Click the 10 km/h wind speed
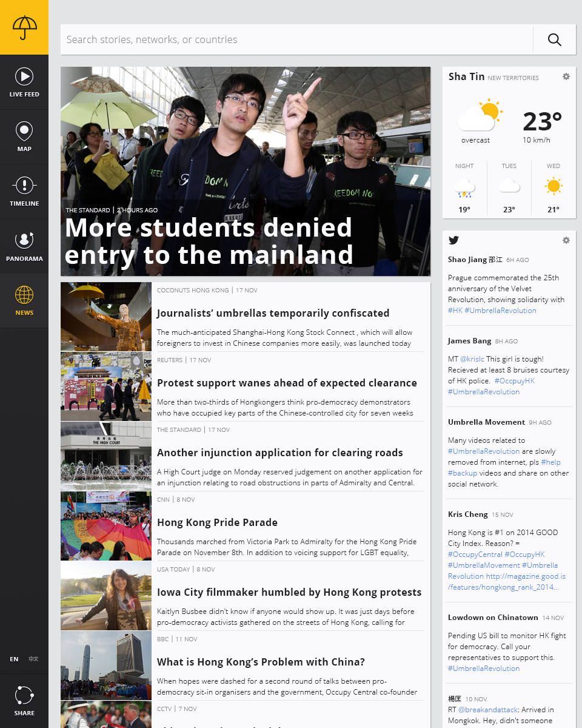The image size is (582, 728). tap(537, 140)
